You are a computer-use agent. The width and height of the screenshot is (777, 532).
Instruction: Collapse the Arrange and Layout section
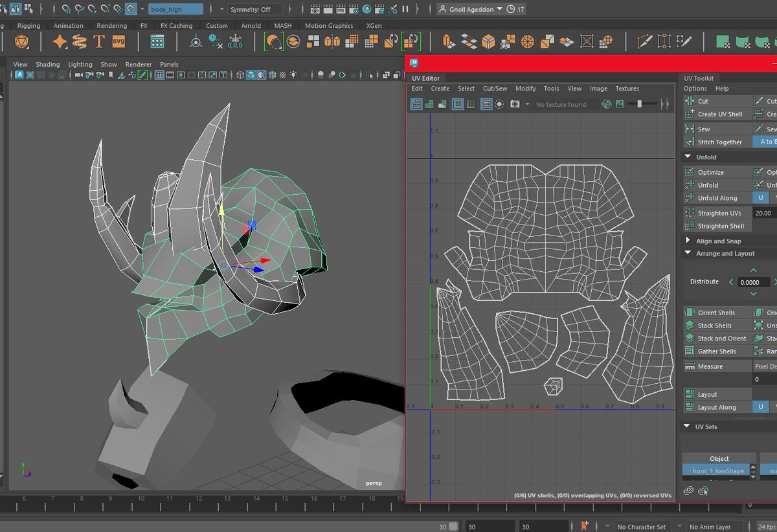[688, 254]
